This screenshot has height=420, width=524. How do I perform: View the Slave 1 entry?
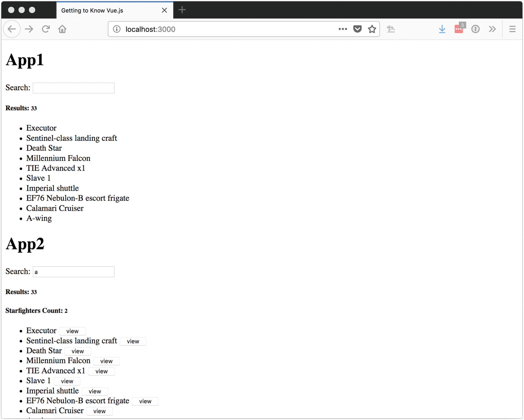[67, 381]
